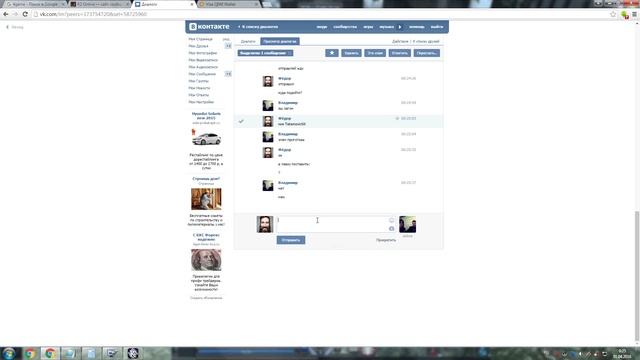Select the Просмотр диалогов tab

coord(280,41)
